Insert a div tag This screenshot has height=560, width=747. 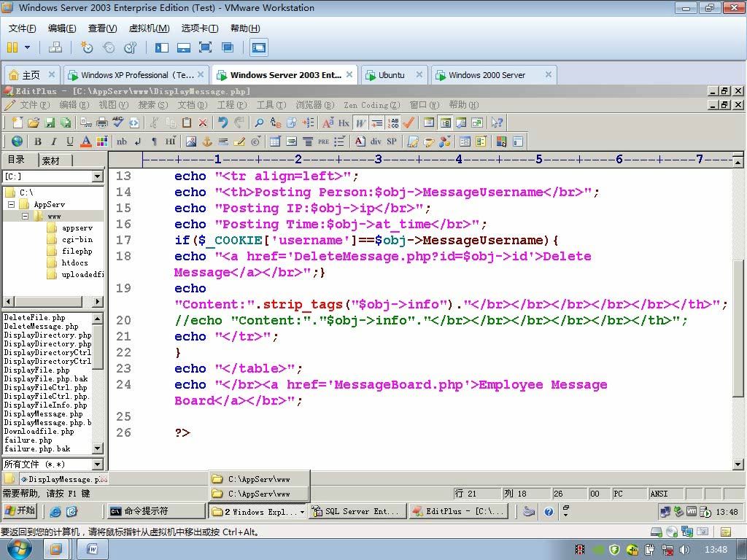click(376, 141)
